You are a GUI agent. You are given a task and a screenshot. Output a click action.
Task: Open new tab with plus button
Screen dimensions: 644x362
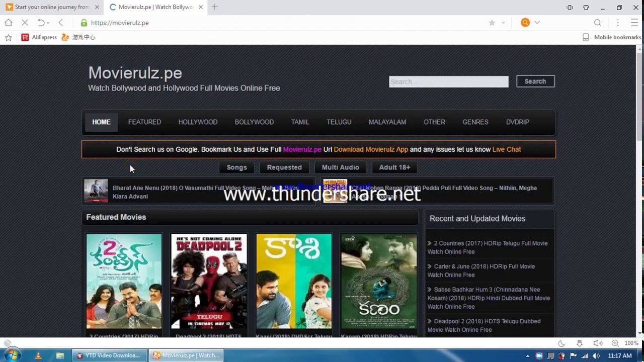pyautogui.click(x=215, y=7)
